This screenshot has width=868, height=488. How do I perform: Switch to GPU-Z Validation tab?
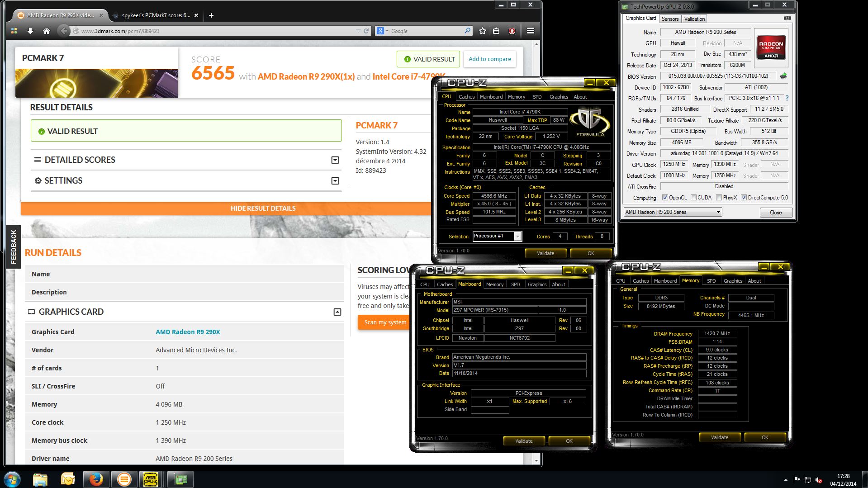(694, 19)
